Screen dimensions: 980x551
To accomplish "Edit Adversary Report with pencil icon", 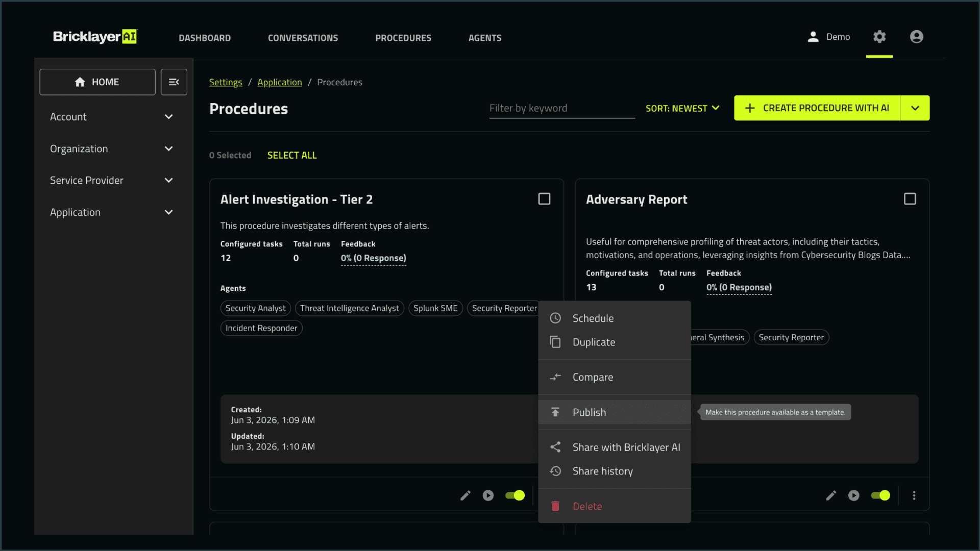I will 831,495.
